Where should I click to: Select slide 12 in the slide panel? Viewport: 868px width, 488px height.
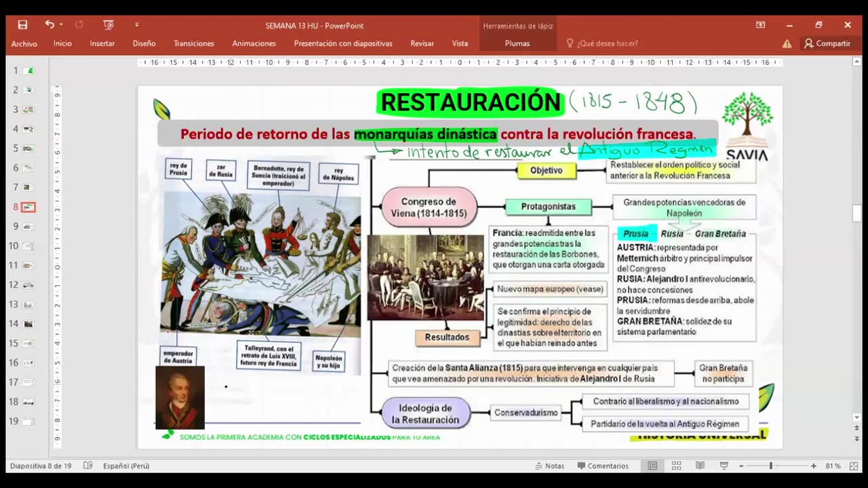(28, 285)
